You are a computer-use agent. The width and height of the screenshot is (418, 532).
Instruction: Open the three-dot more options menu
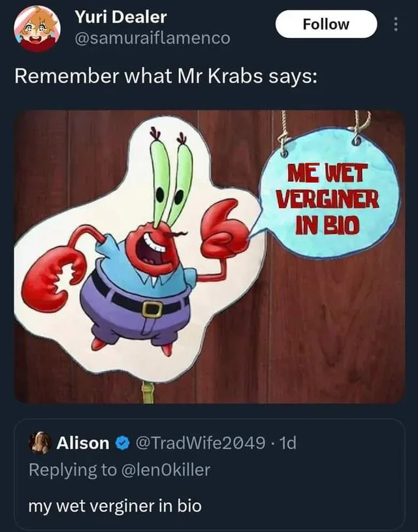(x=396, y=24)
